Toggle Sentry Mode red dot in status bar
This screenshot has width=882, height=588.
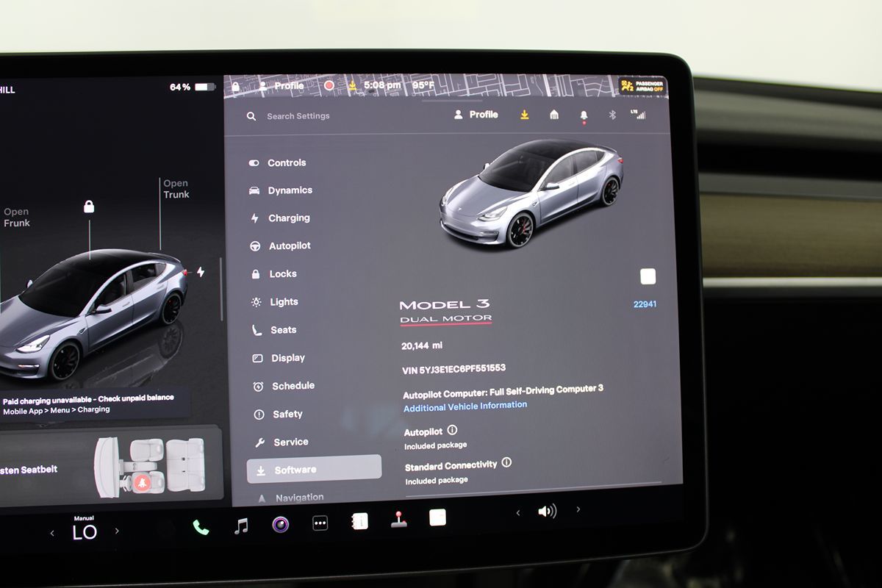(329, 86)
